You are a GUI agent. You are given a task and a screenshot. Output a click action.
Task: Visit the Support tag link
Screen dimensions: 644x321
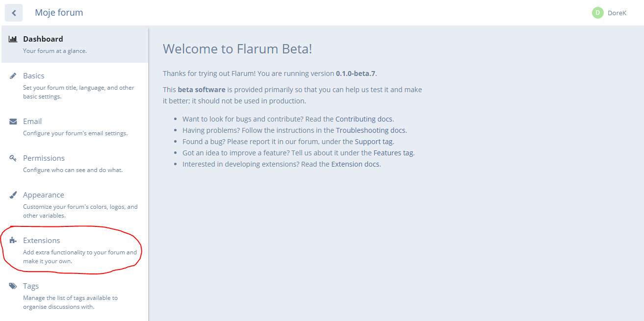[x=374, y=142]
